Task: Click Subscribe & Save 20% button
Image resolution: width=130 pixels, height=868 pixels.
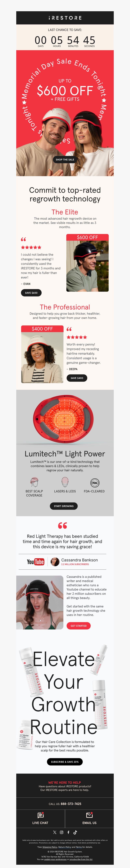Action: pyautogui.click(x=65, y=762)
